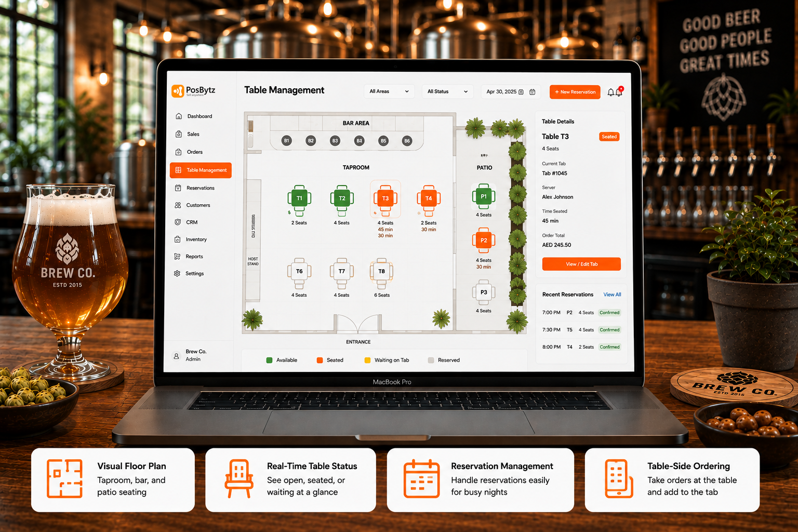Open the 7:00 PM reservation for P2
The width and height of the screenshot is (798, 532).
pos(581,313)
